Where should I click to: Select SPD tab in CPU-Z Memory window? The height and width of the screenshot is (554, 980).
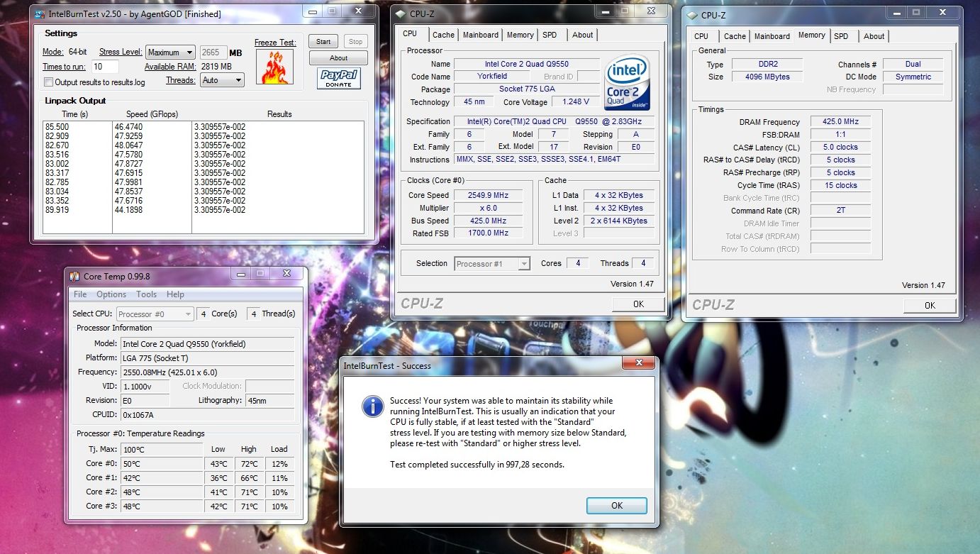pos(841,36)
